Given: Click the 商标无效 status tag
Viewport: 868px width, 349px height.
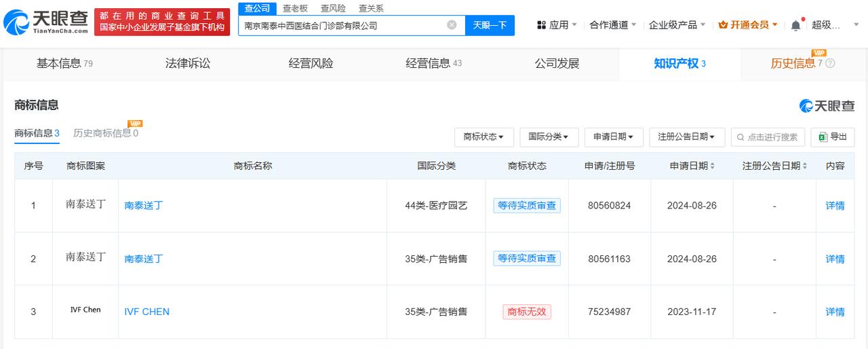Looking at the screenshot, I should pos(527,312).
